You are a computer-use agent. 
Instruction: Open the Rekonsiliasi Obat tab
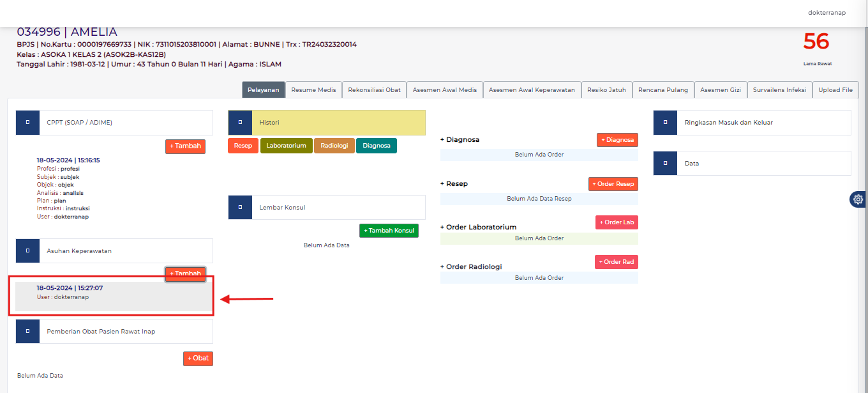point(374,90)
